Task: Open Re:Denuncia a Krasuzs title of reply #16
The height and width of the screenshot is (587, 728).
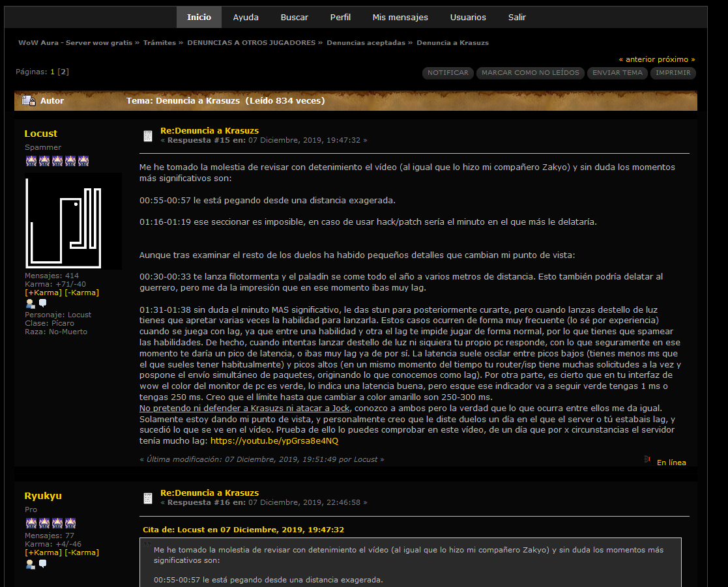Action: (209, 493)
